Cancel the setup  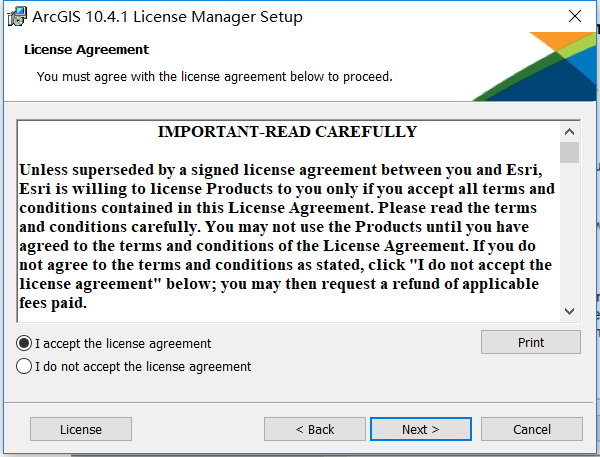pos(532,429)
